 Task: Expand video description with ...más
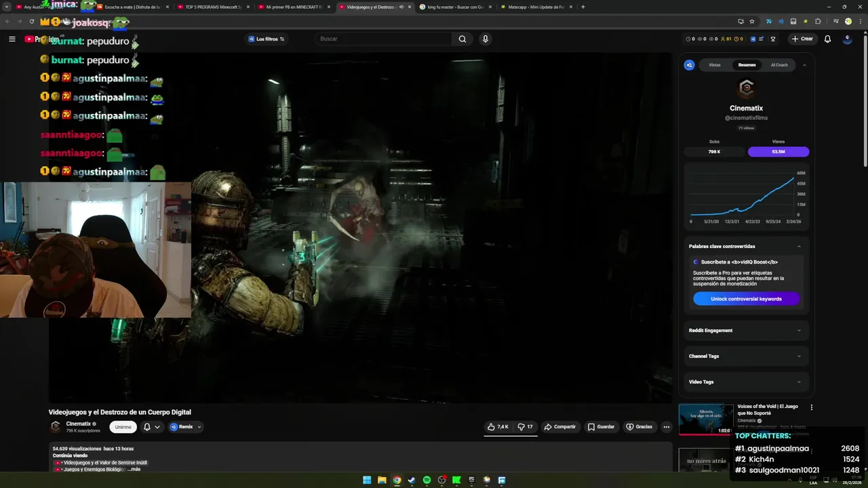click(134, 469)
